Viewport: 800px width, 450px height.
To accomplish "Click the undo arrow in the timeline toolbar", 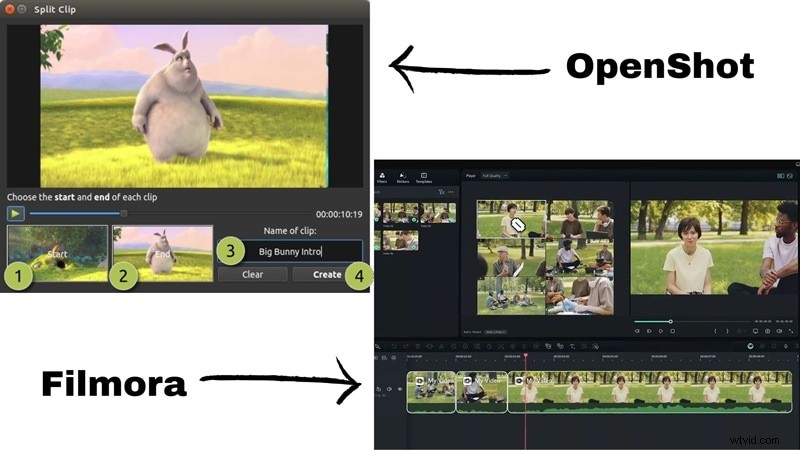I will pos(394,346).
